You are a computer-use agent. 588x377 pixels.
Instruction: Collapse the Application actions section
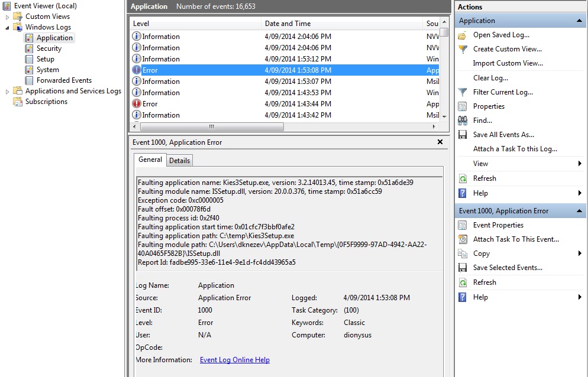(x=579, y=21)
